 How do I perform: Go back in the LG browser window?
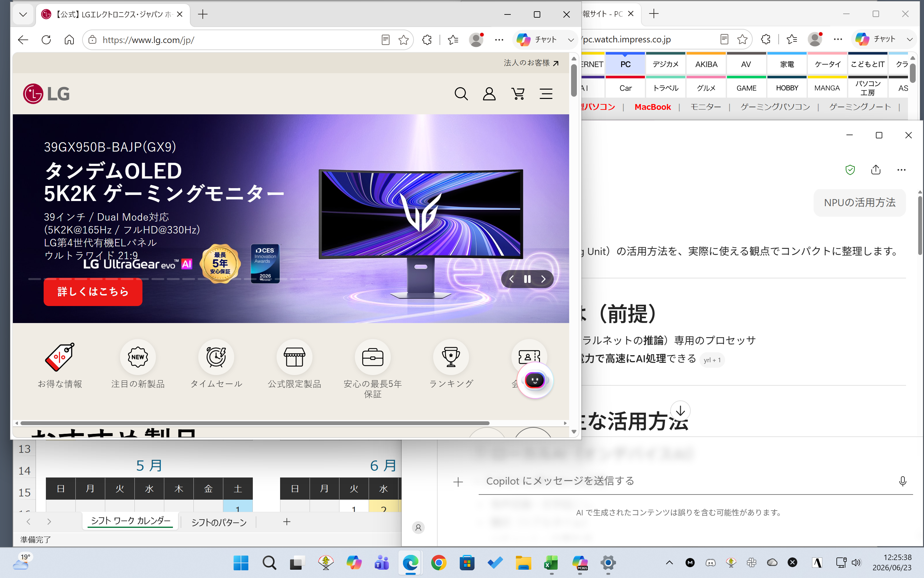23,40
